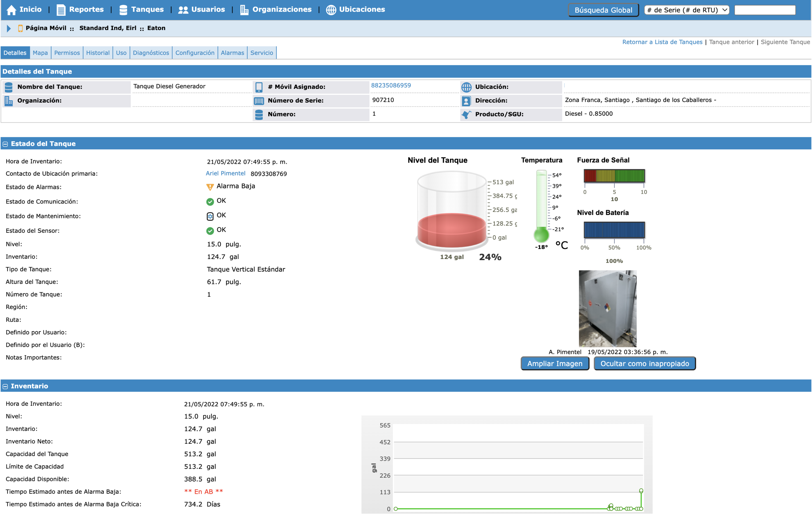
Task: Click the global search text field
Action: tap(765, 10)
